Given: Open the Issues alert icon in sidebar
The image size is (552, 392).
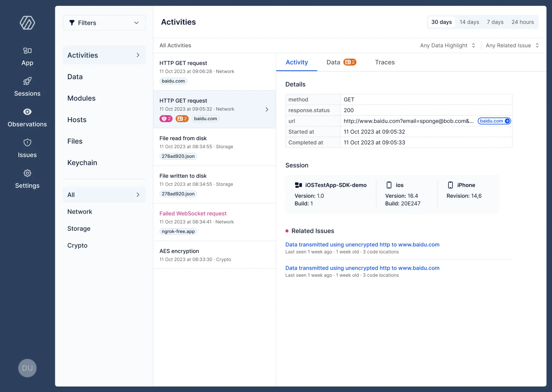Looking at the screenshot, I should pos(27,142).
